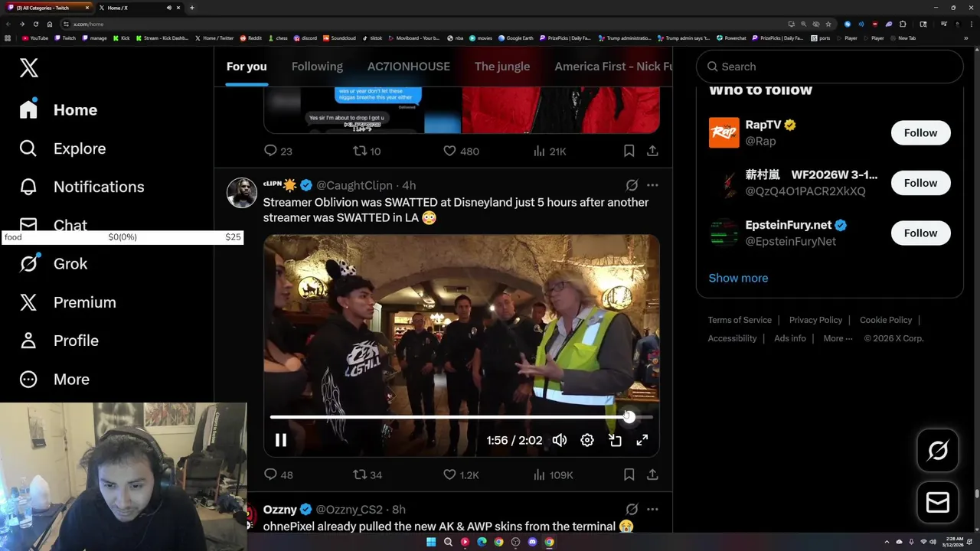This screenshot has width=980, height=551.
Task: Open CaughtClipn profile avatar
Action: tap(242, 193)
